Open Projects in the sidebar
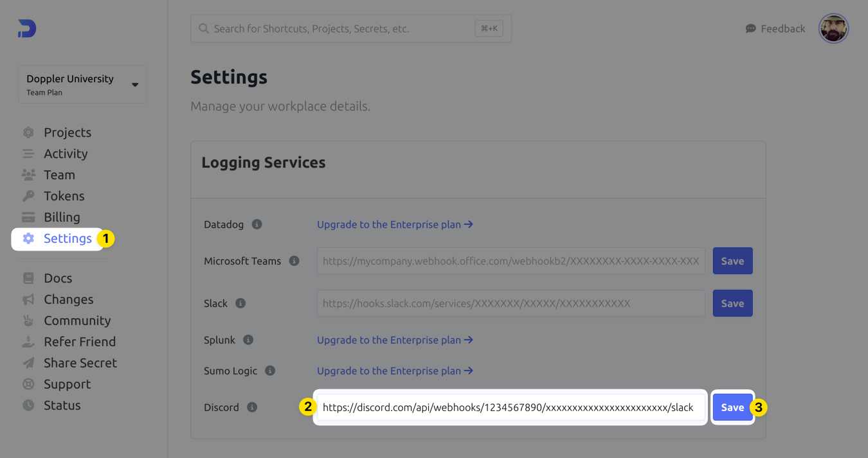 (x=68, y=132)
